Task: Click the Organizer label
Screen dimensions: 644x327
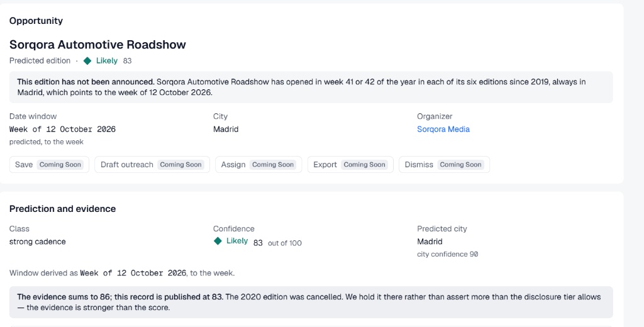Action: click(x=435, y=116)
